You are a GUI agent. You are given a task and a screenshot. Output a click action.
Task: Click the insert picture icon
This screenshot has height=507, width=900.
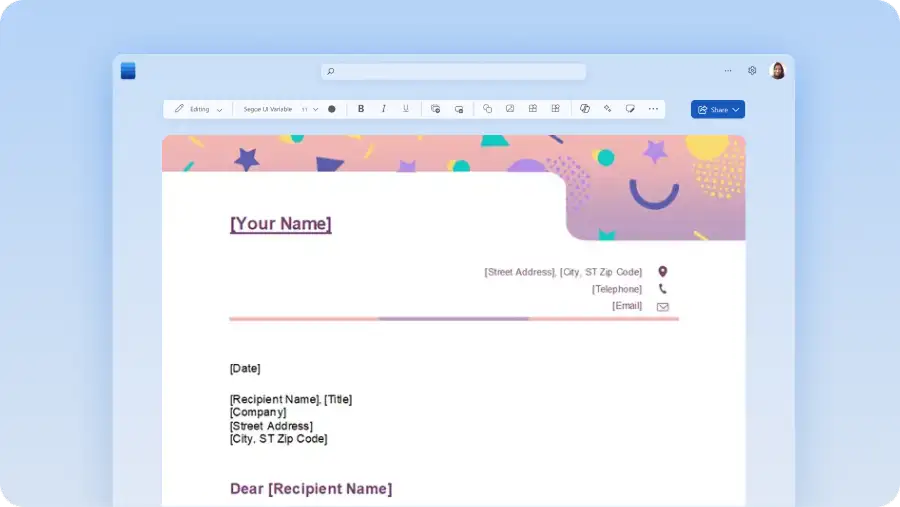(x=510, y=109)
